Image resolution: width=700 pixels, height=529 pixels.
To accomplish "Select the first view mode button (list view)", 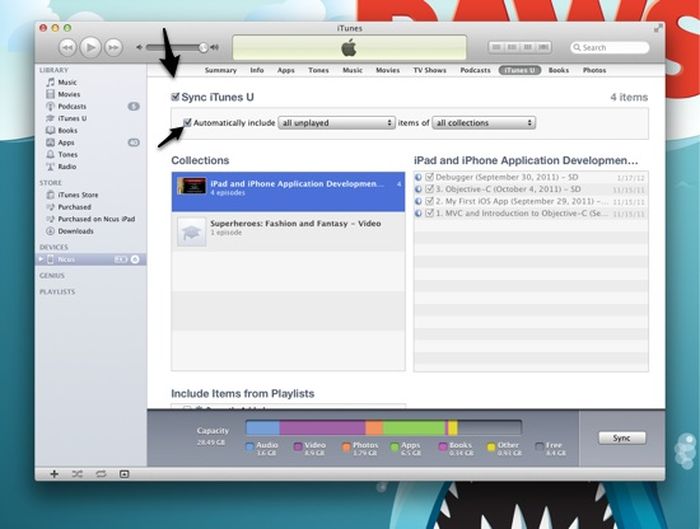I will 496,47.
